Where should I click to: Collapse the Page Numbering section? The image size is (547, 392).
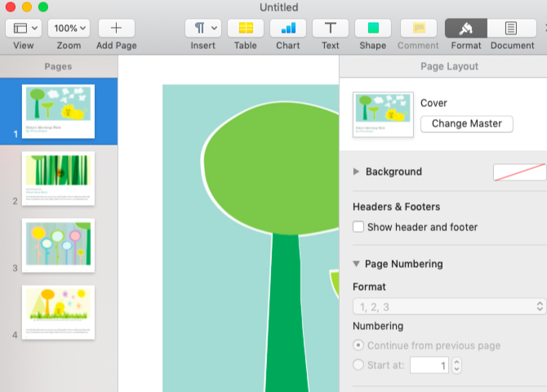click(x=356, y=264)
